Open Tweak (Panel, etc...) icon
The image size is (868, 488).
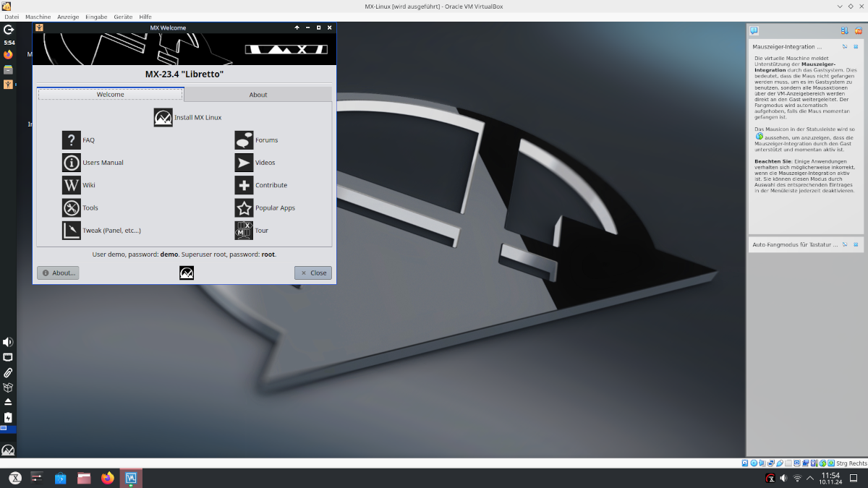(x=71, y=230)
